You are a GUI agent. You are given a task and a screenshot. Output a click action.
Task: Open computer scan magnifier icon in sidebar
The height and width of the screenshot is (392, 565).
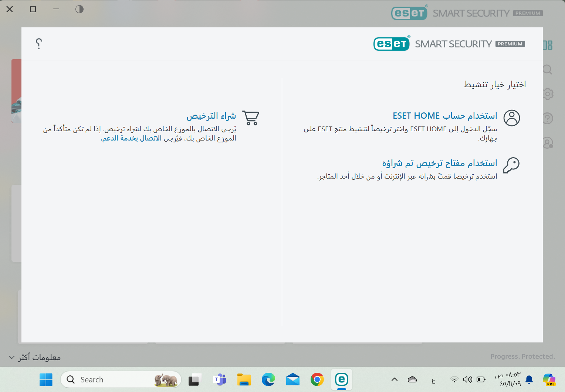pos(548,70)
